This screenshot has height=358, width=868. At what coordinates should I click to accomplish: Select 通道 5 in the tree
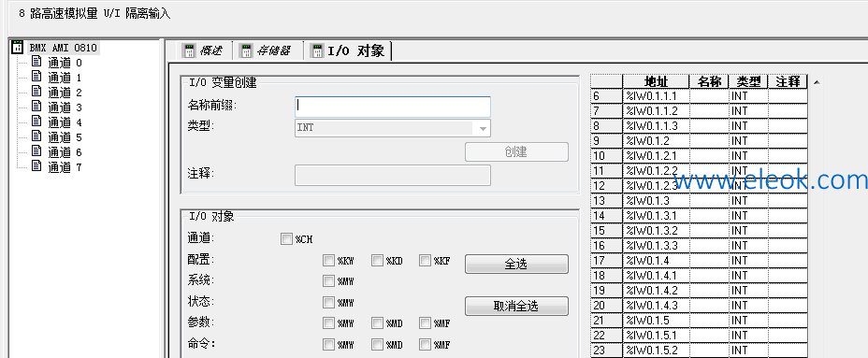tap(65, 136)
